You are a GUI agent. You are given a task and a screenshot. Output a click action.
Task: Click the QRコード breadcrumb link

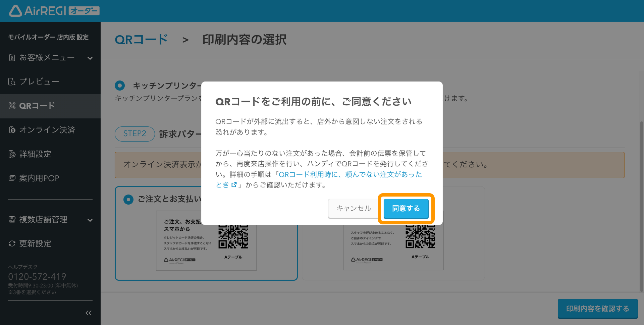click(141, 40)
